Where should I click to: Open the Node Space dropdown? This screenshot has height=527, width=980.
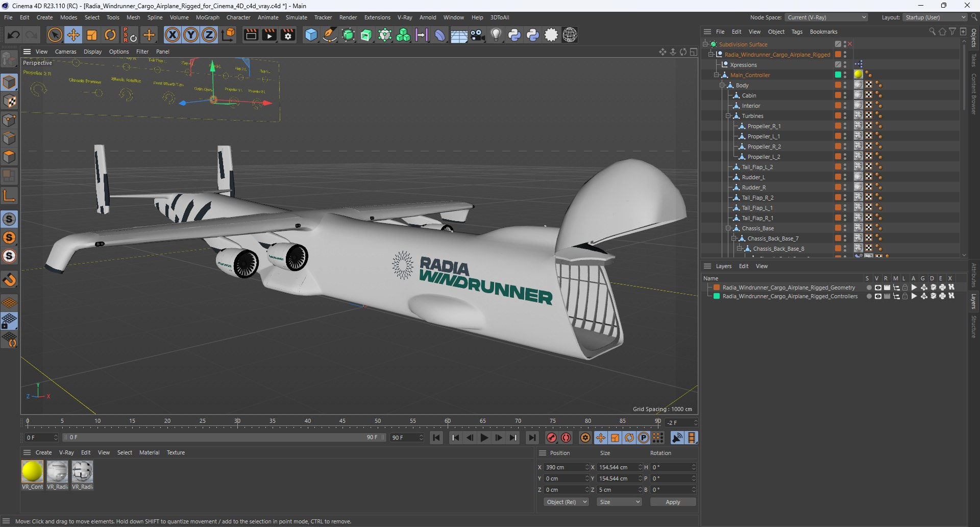coord(826,17)
